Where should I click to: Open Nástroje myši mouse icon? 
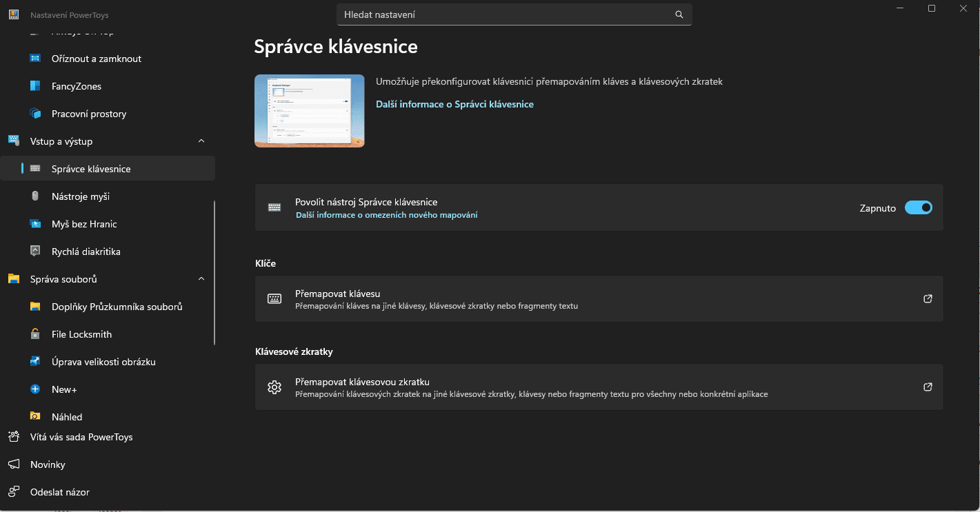[x=35, y=196]
